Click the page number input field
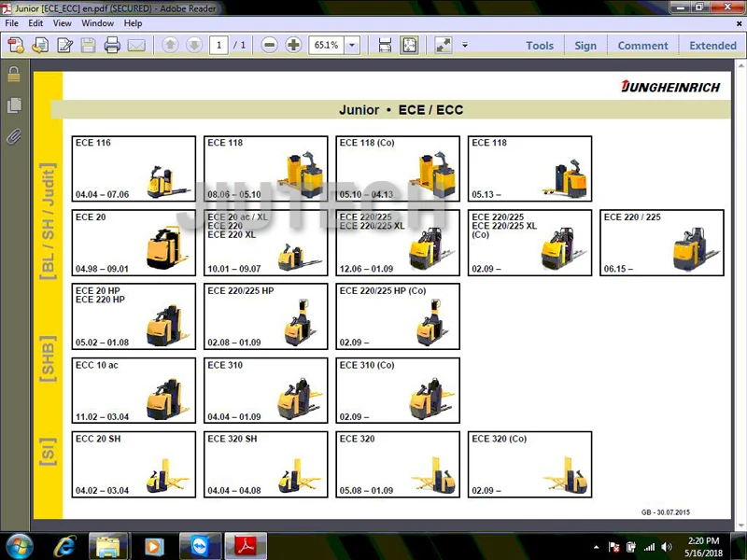The width and height of the screenshot is (747, 560). click(218, 45)
